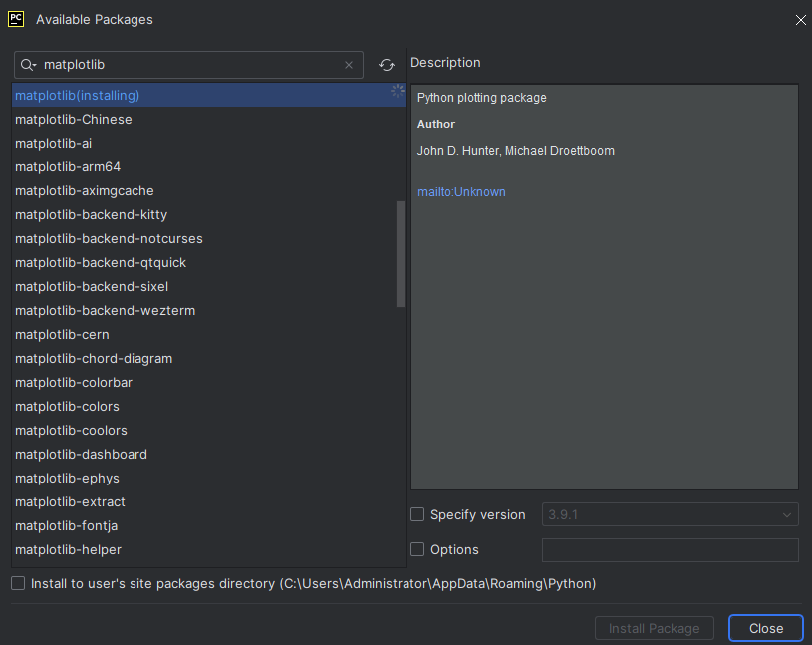Select matplotlib-colorbar package
This screenshot has width=812, height=645.
click(208, 383)
